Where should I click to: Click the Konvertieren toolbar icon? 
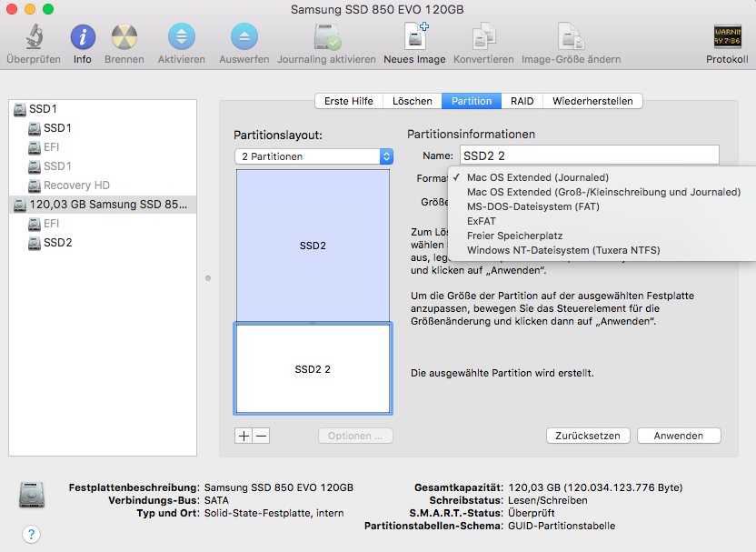(483, 36)
